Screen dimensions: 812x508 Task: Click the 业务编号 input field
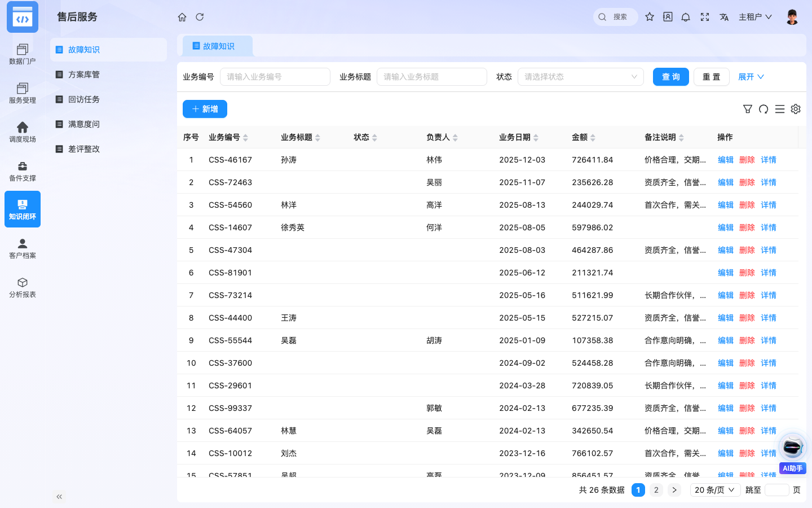275,77
